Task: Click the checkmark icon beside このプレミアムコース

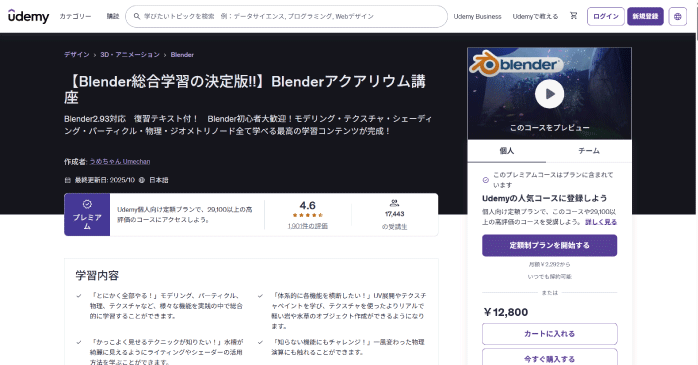Action: coord(486,180)
